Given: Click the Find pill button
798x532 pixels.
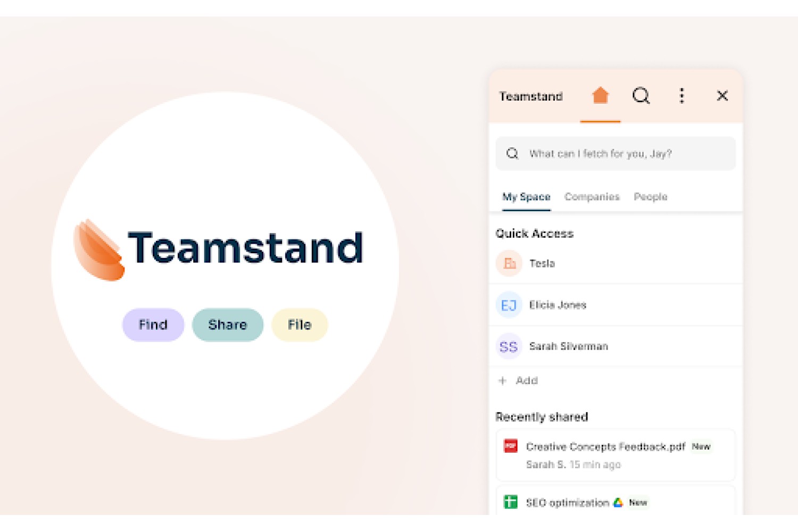Looking at the screenshot, I should tap(153, 325).
